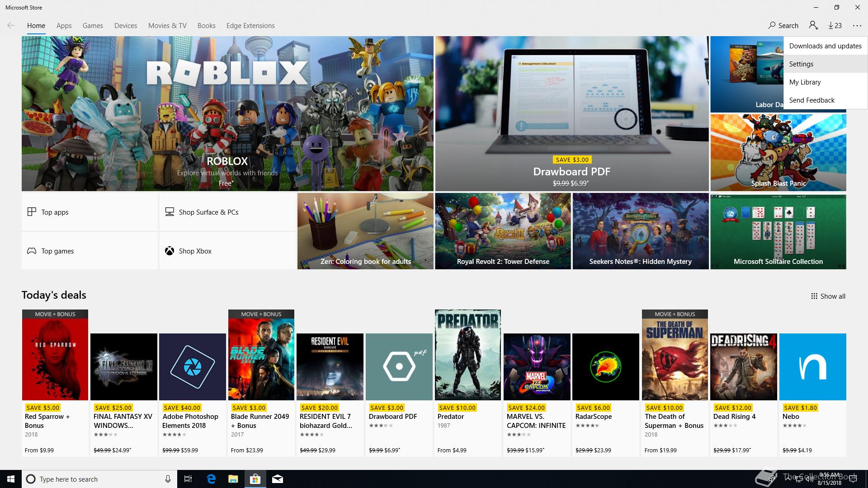868x488 pixels.
Task: Click the Top apps grid icon
Action: tap(32, 212)
